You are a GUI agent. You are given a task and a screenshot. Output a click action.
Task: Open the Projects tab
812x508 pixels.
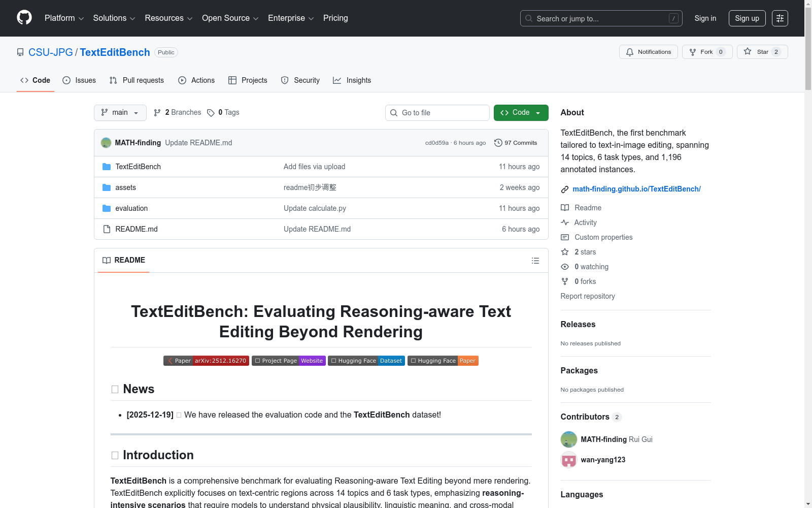coord(248,80)
